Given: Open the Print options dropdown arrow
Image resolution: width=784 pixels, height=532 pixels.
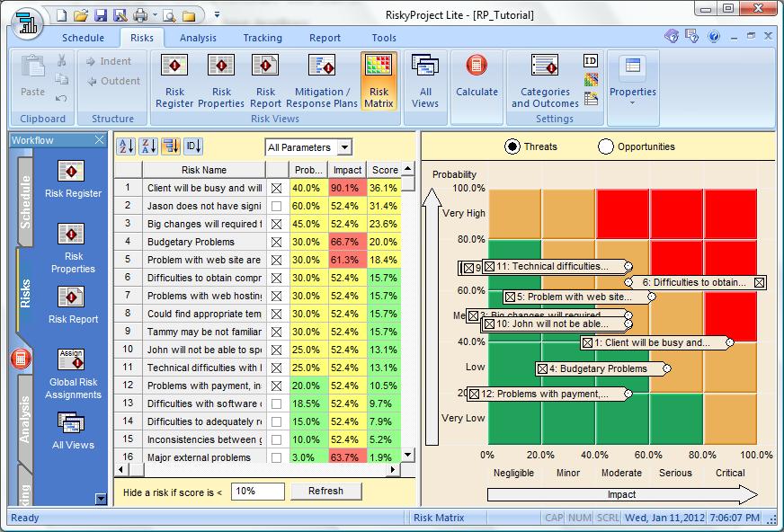Looking at the screenshot, I should point(155,15).
